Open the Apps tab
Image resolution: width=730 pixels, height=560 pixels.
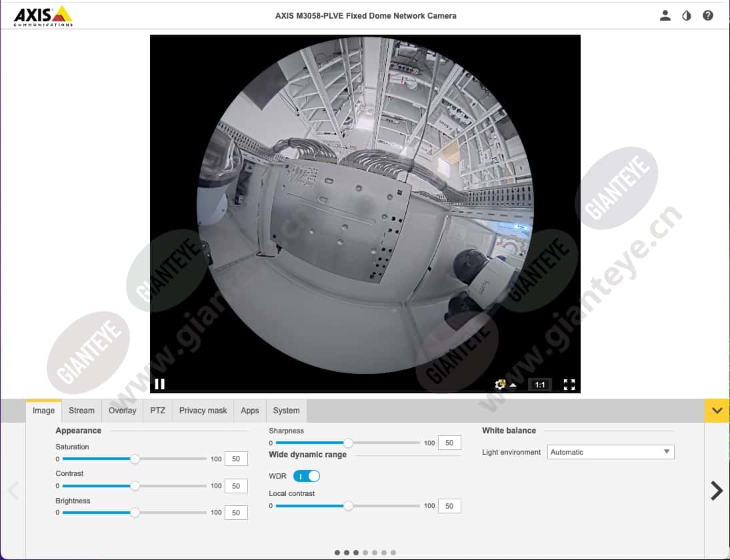point(250,411)
